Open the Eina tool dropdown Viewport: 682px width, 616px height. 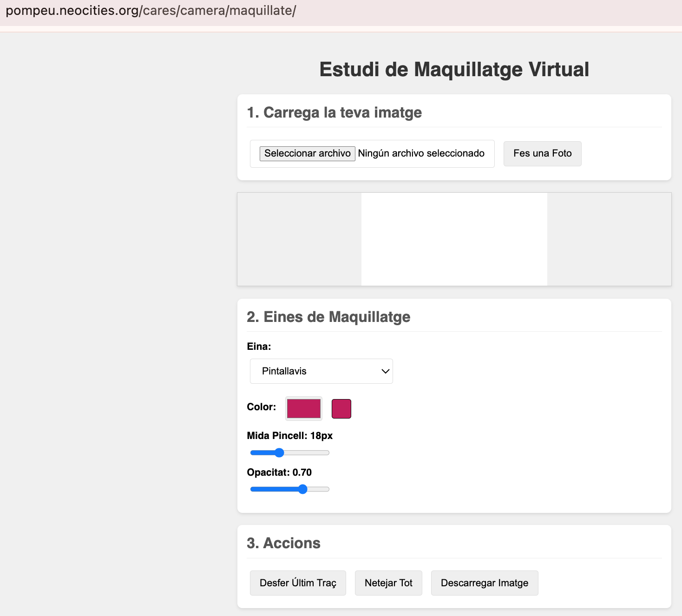pyautogui.click(x=321, y=371)
